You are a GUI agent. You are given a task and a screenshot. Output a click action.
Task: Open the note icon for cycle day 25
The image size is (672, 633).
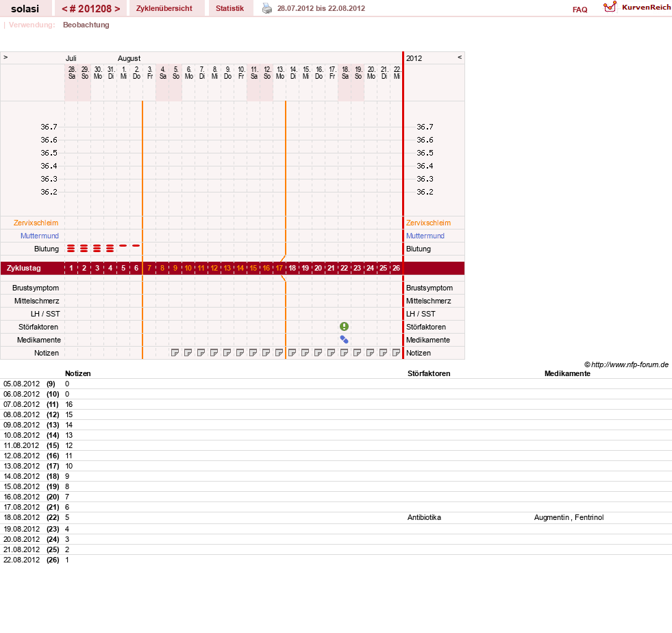pos(383,353)
